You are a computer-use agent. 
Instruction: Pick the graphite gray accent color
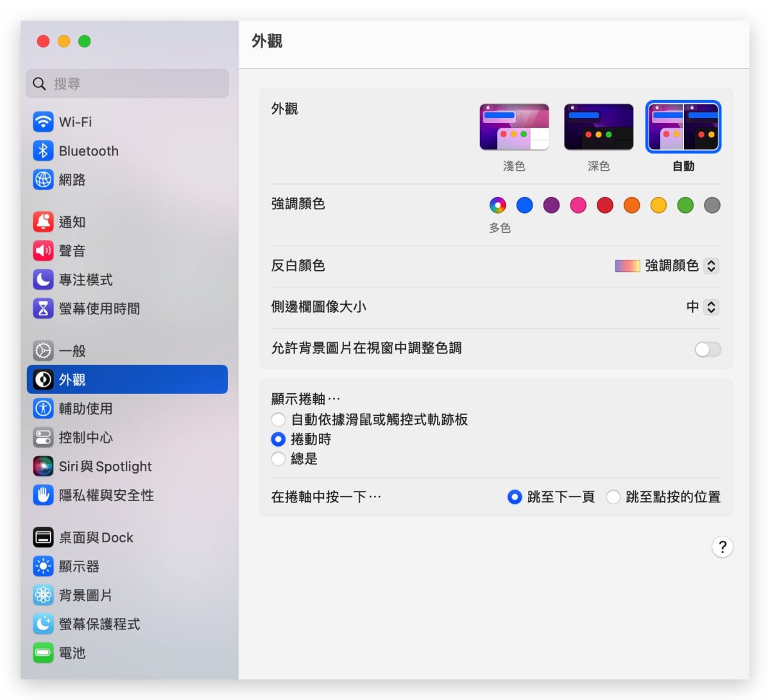click(x=712, y=205)
